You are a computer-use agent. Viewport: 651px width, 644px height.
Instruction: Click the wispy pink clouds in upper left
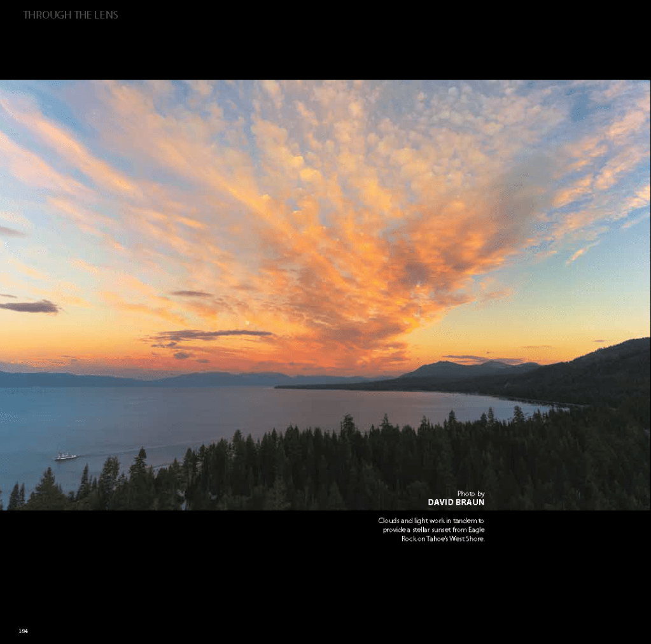[51, 146]
